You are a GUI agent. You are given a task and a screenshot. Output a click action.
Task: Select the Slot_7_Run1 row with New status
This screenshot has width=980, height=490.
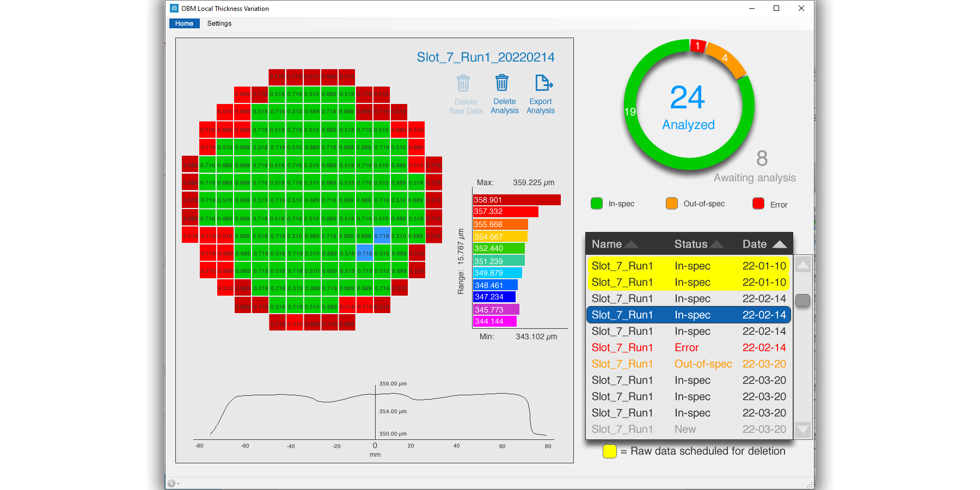(688, 429)
